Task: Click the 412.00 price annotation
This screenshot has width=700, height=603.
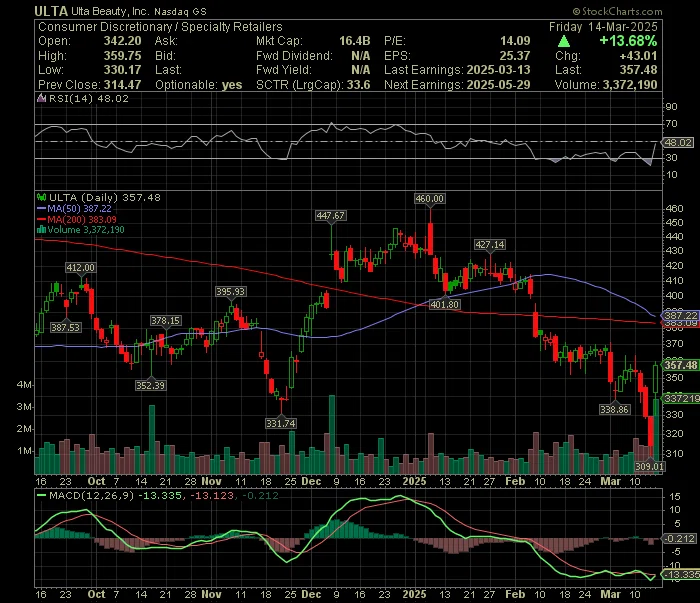Action: click(x=80, y=267)
